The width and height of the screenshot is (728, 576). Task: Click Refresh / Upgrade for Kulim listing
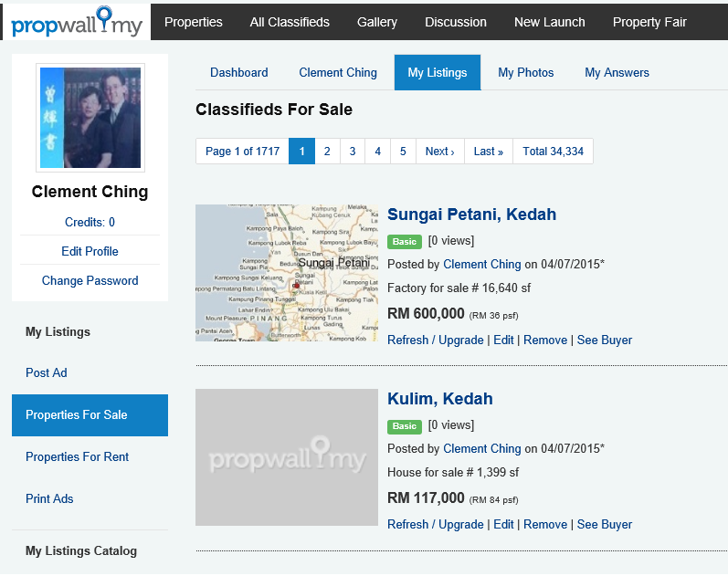click(436, 525)
